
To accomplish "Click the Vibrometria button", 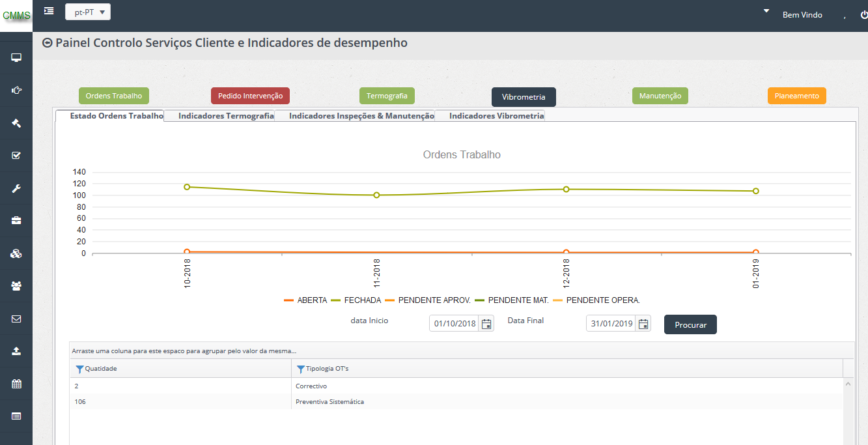I will coord(524,97).
